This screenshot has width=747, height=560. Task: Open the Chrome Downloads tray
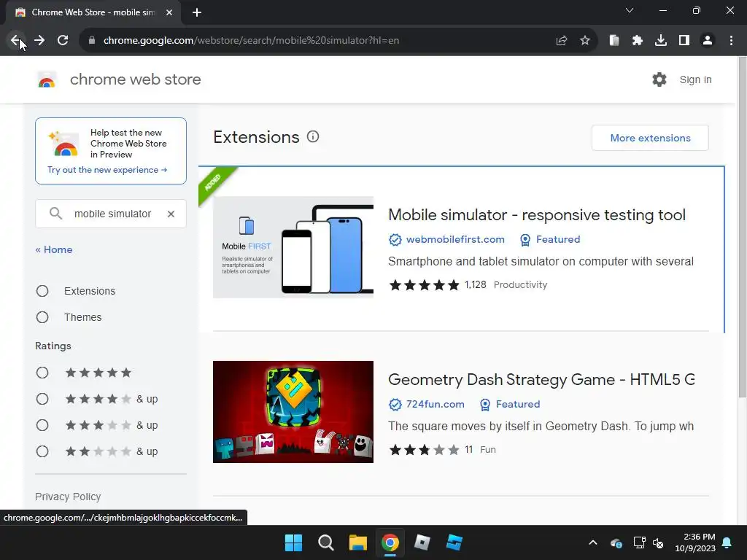661,41
